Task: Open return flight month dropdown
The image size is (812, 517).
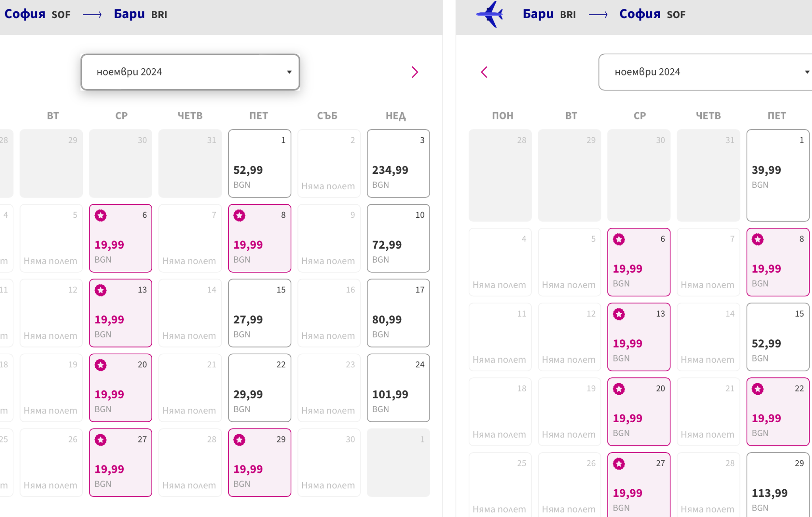Action: point(706,72)
